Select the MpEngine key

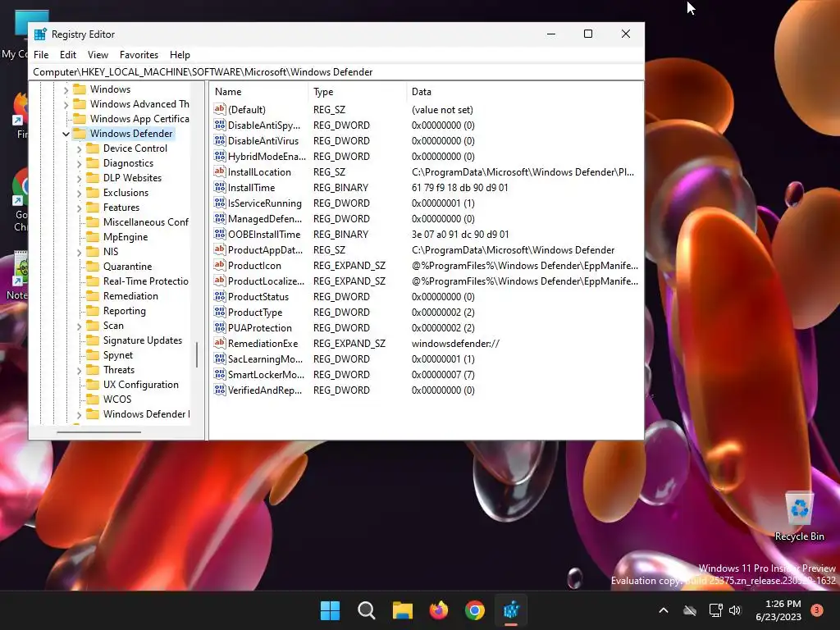[x=126, y=237]
